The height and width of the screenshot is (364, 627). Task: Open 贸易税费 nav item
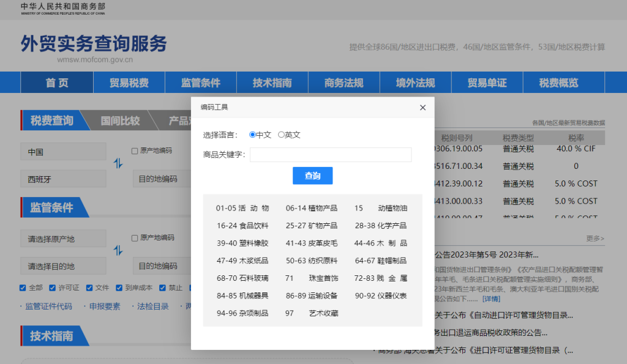pyautogui.click(x=129, y=83)
